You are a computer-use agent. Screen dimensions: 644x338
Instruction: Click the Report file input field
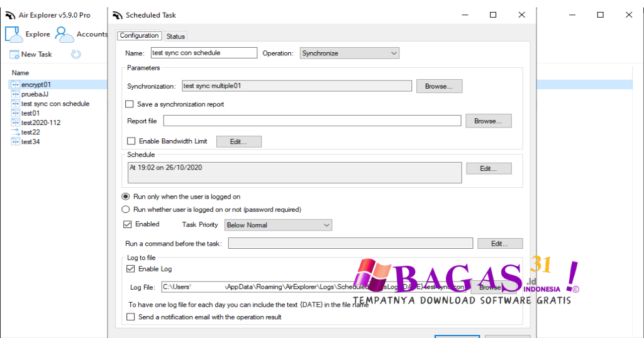coord(312,121)
